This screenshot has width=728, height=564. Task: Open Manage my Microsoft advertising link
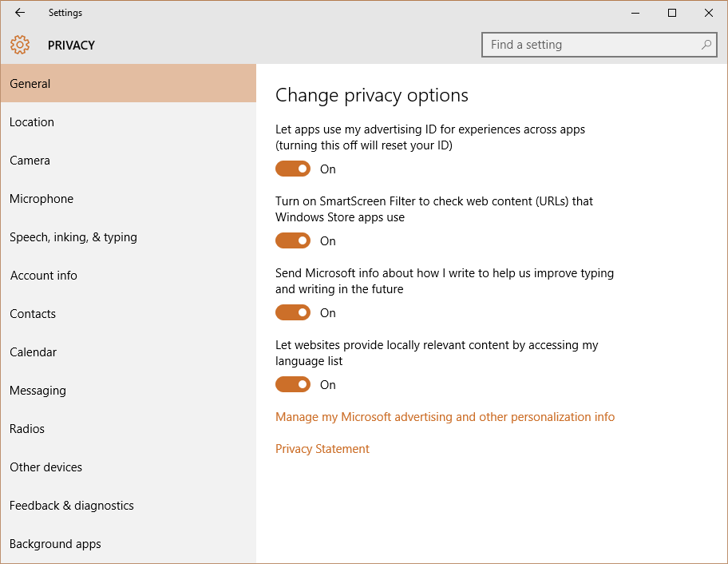(x=445, y=417)
